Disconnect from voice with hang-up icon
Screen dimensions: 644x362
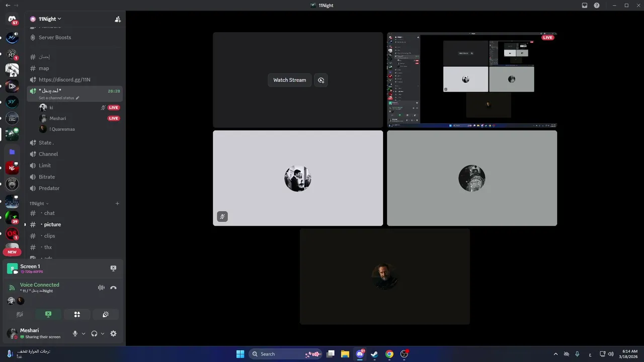[113, 288]
